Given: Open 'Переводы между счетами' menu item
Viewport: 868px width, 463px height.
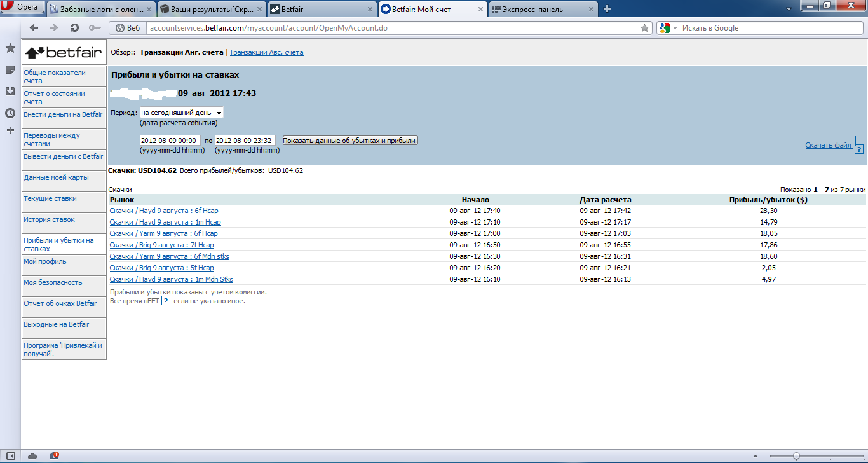Looking at the screenshot, I should tap(64, 139).
